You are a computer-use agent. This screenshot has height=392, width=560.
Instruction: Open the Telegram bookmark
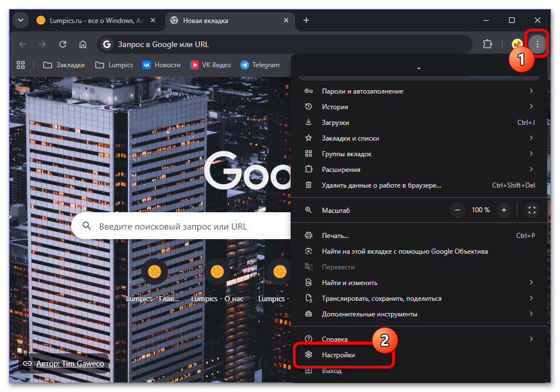coord(260,65)
